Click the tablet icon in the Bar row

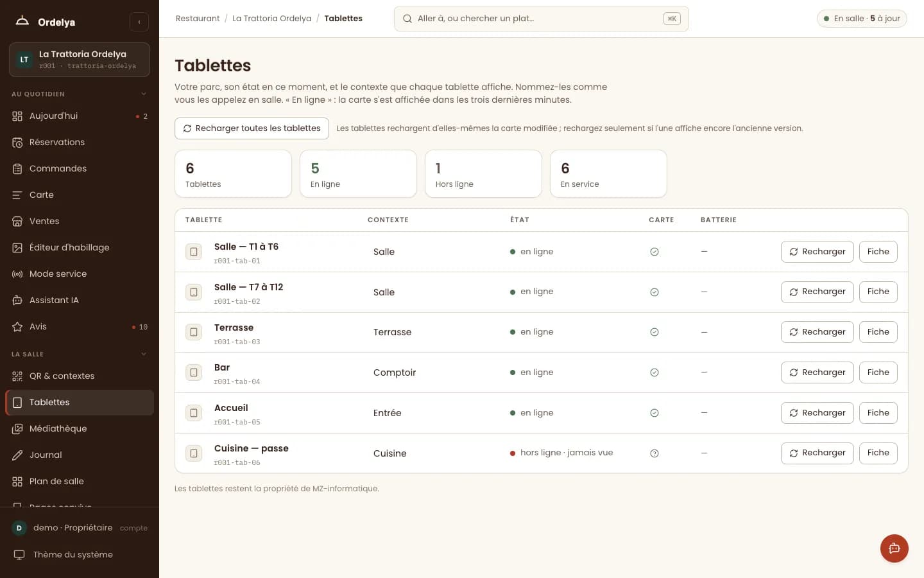194,372
